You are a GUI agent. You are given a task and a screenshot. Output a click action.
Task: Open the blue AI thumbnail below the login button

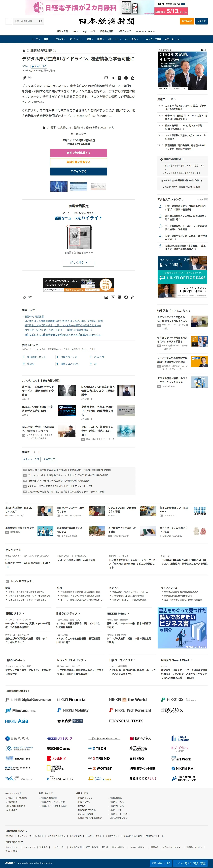(x=59, y=187)
